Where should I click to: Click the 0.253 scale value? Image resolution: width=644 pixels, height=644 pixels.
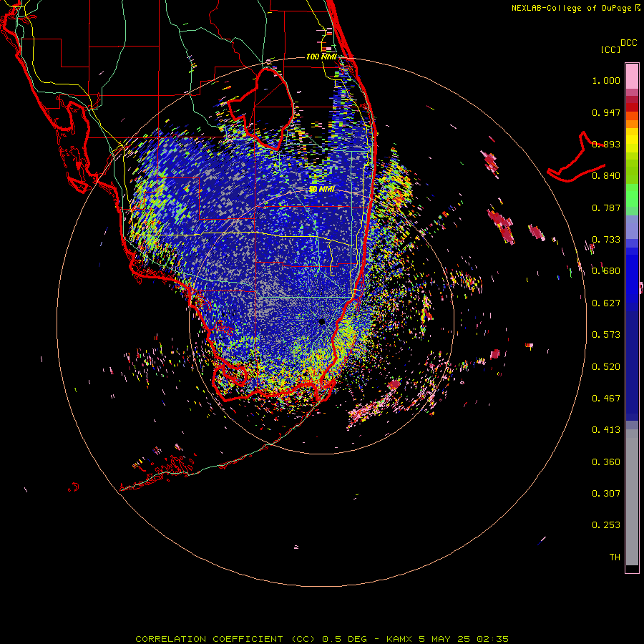[x=606, y=525]
